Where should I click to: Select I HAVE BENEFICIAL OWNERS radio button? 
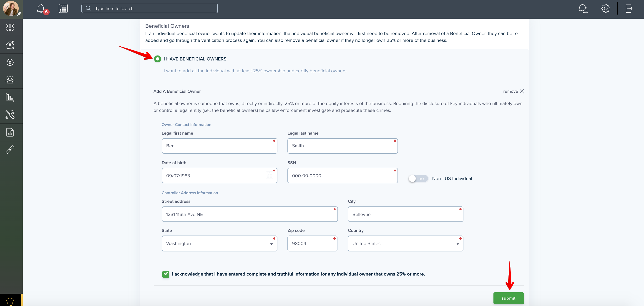click(x=158, y=59)
